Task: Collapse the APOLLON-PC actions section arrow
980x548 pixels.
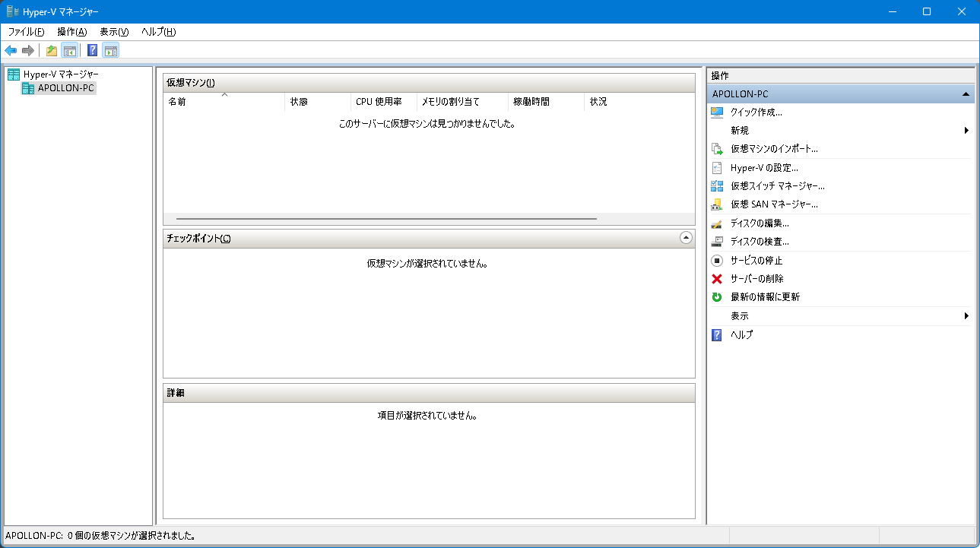Action: 966,94
